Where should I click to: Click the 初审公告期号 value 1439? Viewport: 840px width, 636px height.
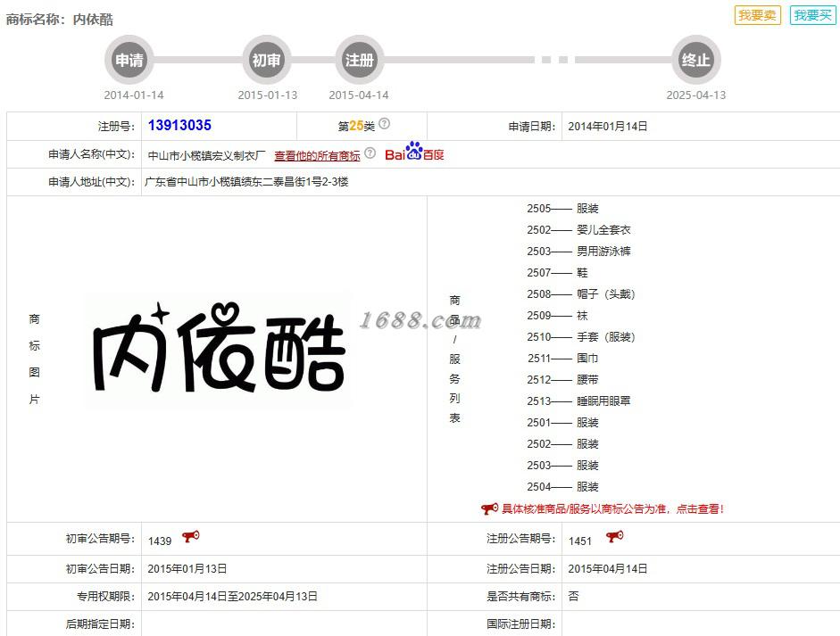coord(160,541)
